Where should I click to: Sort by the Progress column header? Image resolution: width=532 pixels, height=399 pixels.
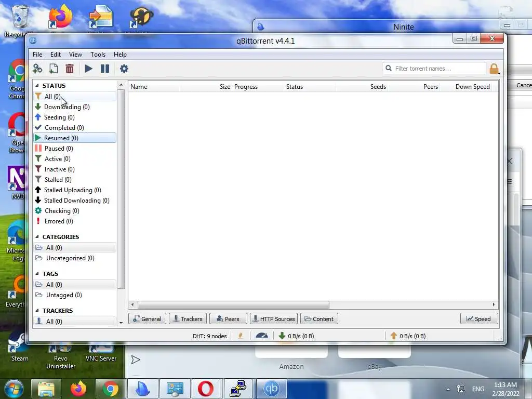258,87
